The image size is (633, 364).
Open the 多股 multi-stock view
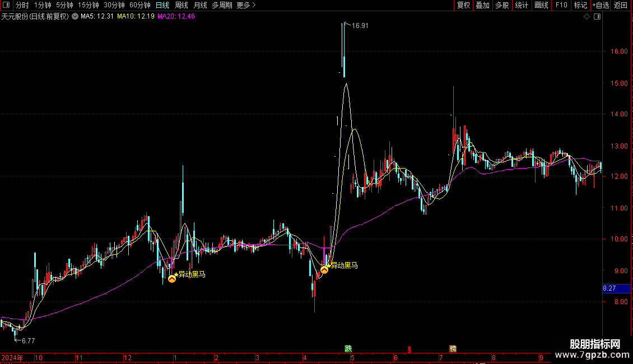502,5
